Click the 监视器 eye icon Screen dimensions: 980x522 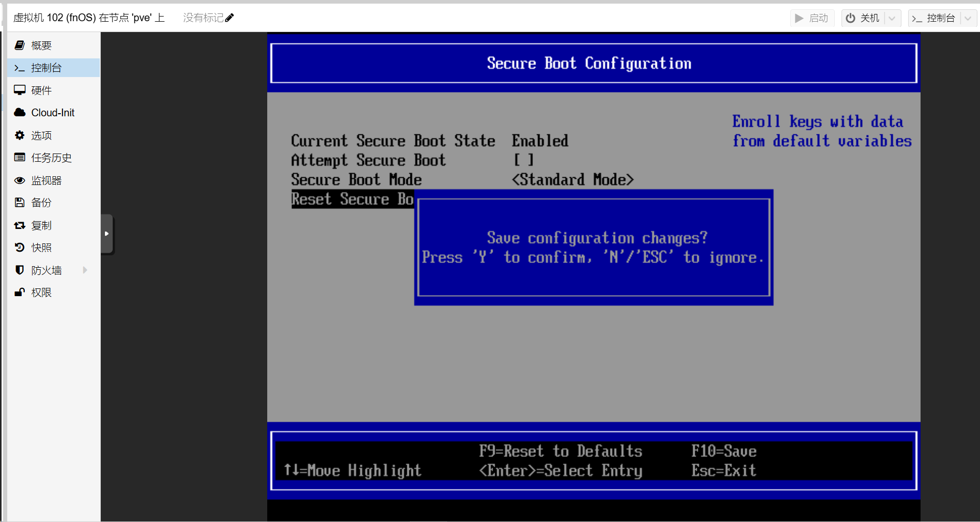(x=20, y=180)
